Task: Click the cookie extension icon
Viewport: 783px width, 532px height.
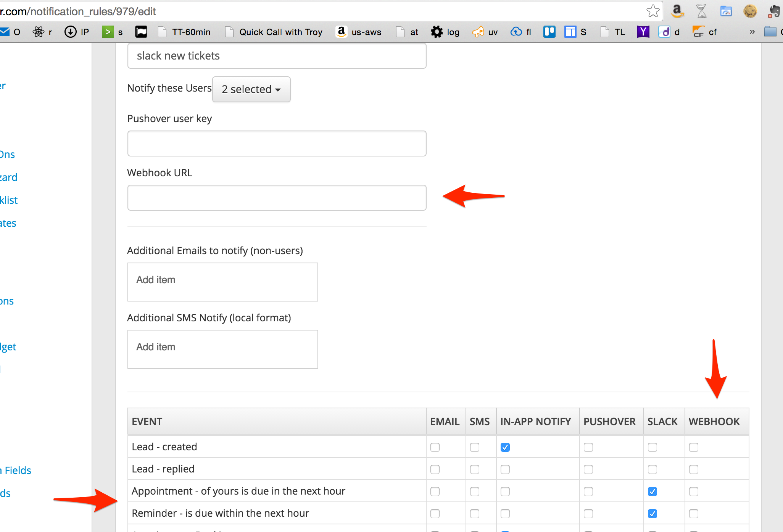Action: pyautogui.click(x=750, y=11)
